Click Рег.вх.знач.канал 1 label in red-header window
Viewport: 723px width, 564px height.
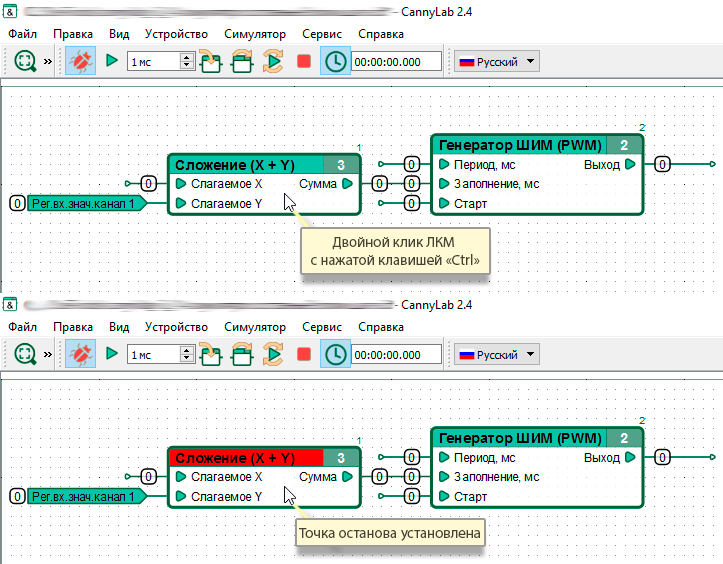(x=86, y=497)
